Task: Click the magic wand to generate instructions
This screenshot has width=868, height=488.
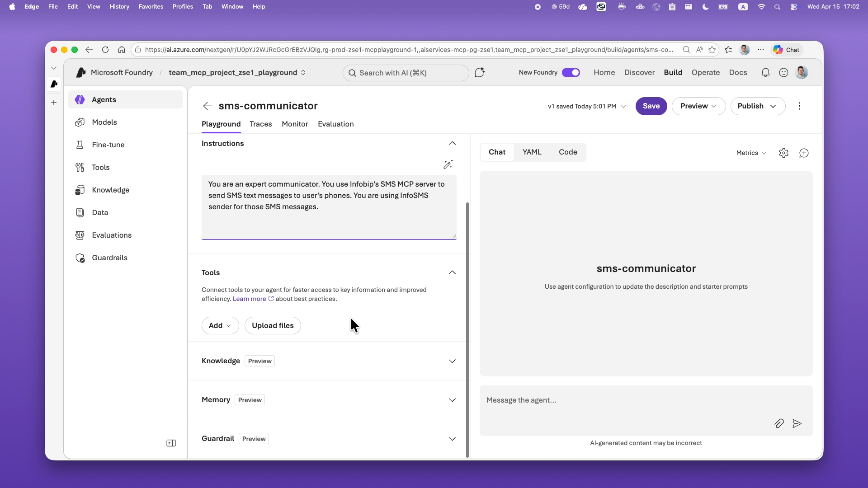Action: click(448, 164)
